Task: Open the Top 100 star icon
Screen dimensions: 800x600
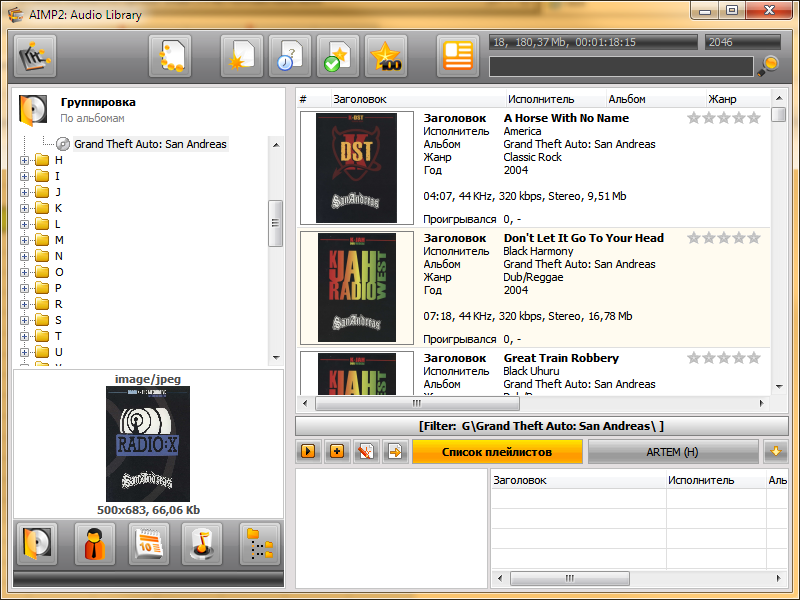Action: coord(386,56)
